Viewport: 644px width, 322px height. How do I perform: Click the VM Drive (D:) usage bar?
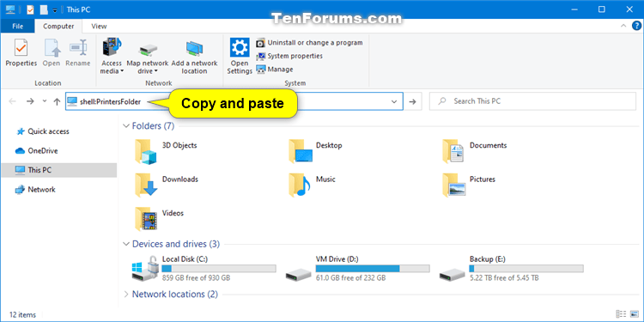(x=373, y=269)
